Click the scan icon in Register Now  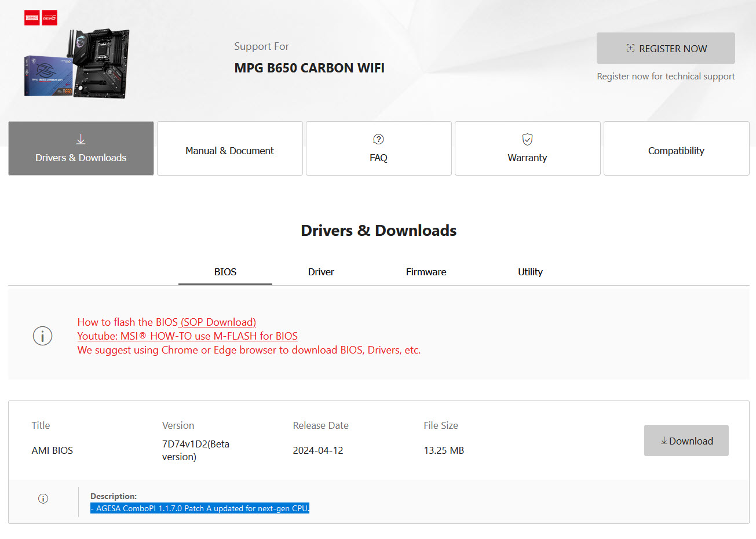pos(630,48)
